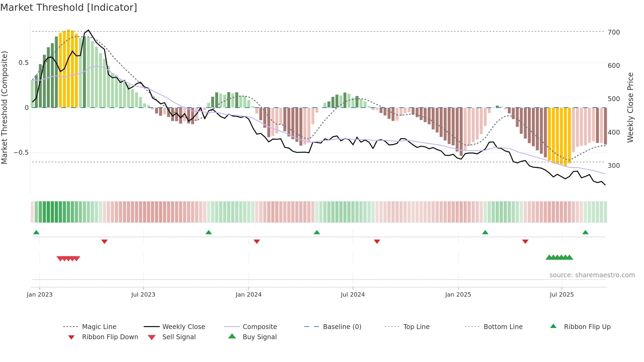The width and height of the screenshot is (644, 362).
Task: Click the 300 price axis label
Action: [x=614, y=165]
